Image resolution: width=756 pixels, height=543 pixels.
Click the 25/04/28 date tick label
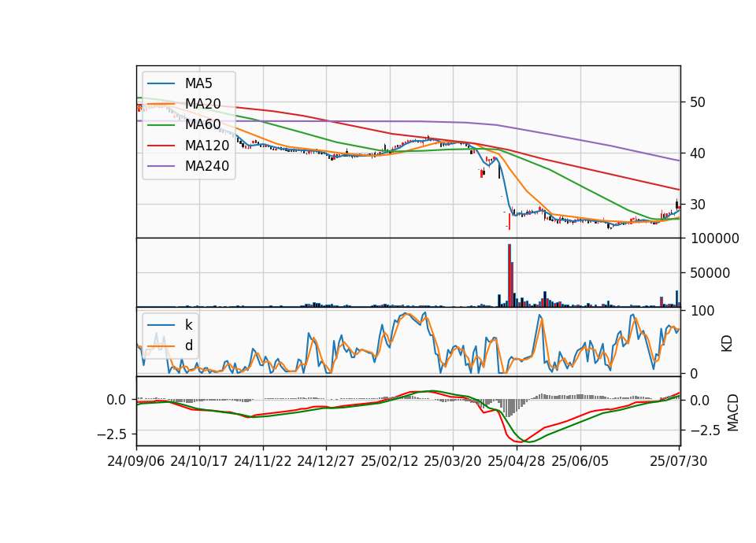(517, 461)
